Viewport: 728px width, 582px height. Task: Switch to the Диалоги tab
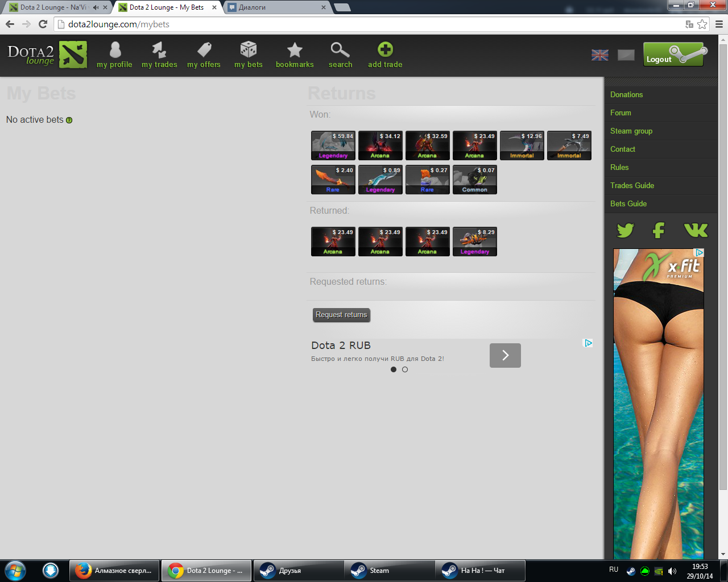(x=276, y=7)
